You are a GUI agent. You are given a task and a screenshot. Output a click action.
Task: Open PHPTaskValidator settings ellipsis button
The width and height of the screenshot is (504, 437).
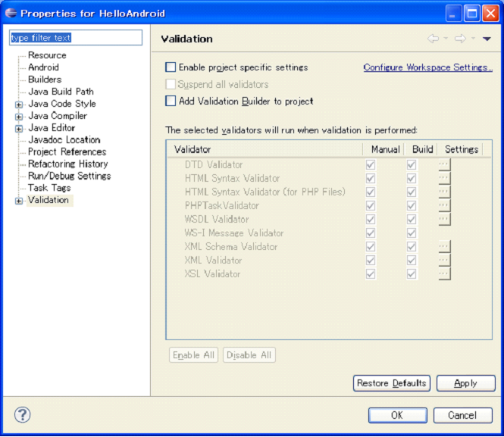click(444, 205)
